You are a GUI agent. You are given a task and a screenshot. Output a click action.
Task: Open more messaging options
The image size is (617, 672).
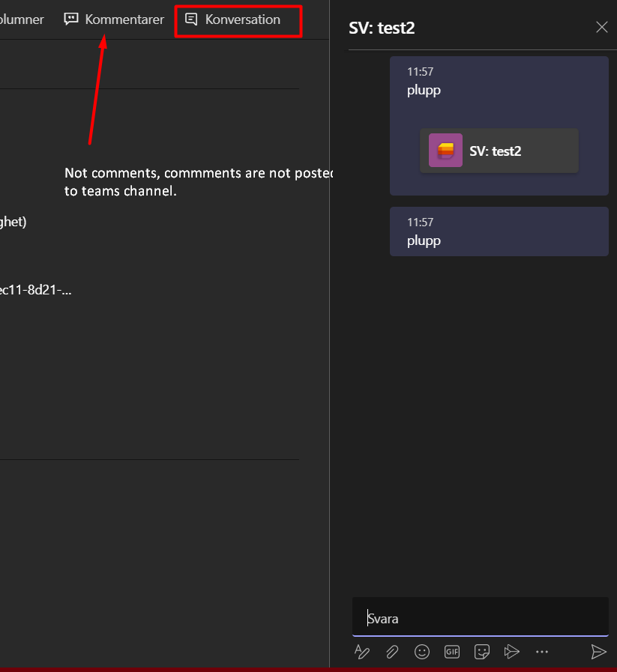coord(542,652)
